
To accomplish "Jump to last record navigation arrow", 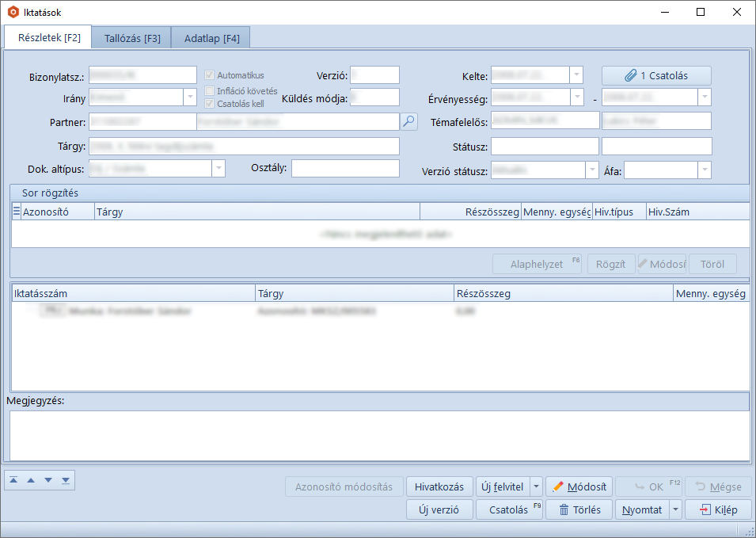I will click(65, 480).
